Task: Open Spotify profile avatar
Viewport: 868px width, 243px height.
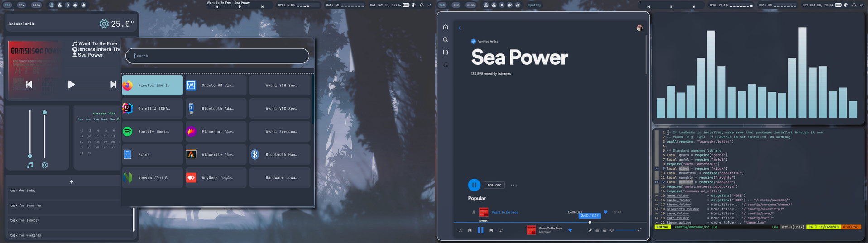Action: click(639, 28)
